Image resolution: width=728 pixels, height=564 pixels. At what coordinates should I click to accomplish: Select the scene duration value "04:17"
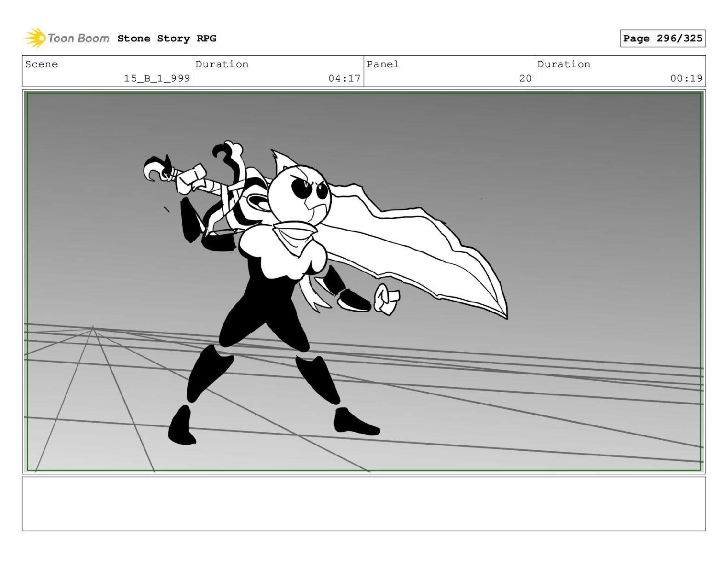tap(344, 78)
